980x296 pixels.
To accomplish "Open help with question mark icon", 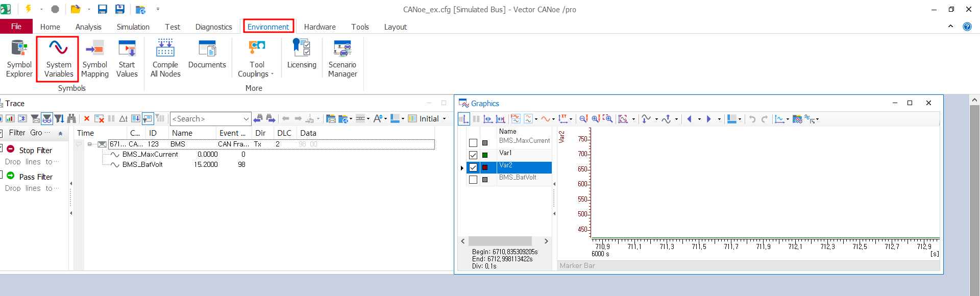I will [967, 27].
